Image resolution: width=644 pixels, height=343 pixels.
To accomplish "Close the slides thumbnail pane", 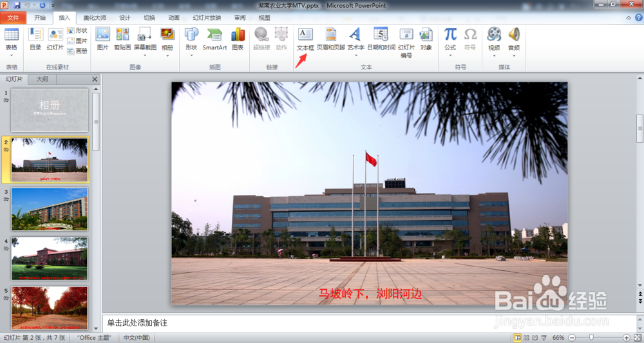I will click(x=95, y=79).
